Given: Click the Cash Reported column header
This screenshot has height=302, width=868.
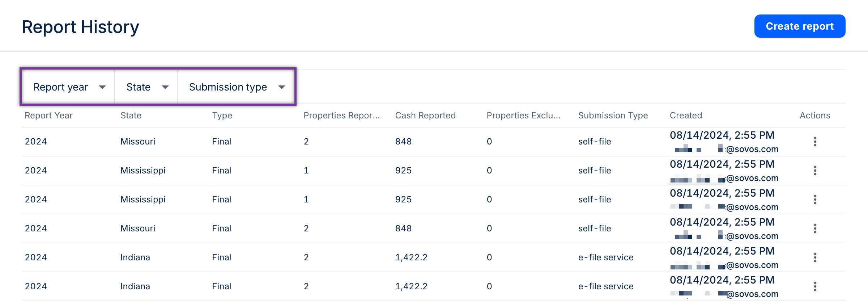Looking at the screenshot, I should [425, 116].
